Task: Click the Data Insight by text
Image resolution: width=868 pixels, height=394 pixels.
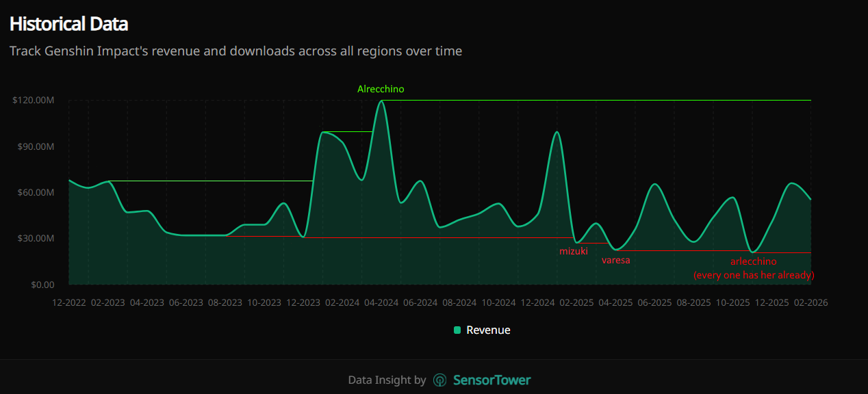Action: (x=387, y=380)
